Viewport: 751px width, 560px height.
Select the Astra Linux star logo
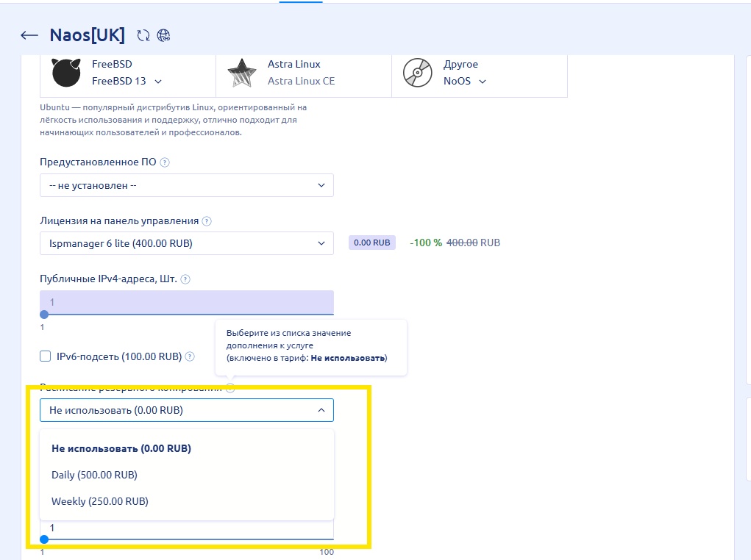(x=241, y=73)
